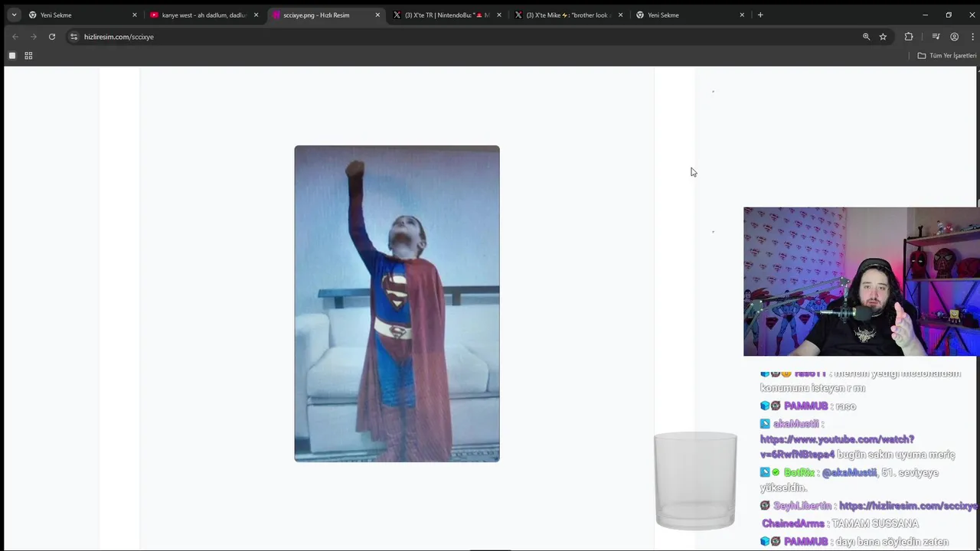Open the apps grid icon in bookmarks bar
980x551 pixels.
(x=28, y=56)
